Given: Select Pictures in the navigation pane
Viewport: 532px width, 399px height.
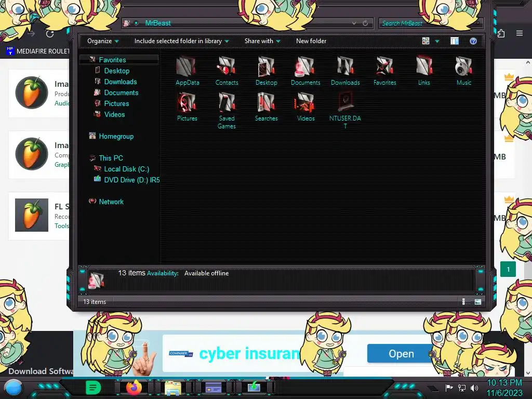Looking at the screenshot, I should tap(116, 103).
